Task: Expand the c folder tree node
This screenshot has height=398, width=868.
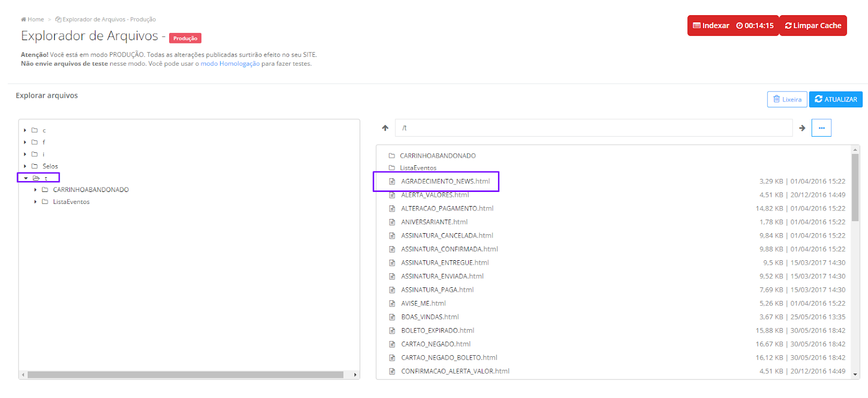Action: (25, 130)
